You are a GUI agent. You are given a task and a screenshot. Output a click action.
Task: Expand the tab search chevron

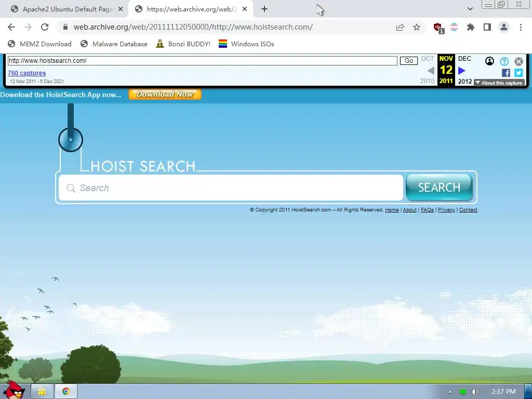pyautogui.click(x=470, y=9)
